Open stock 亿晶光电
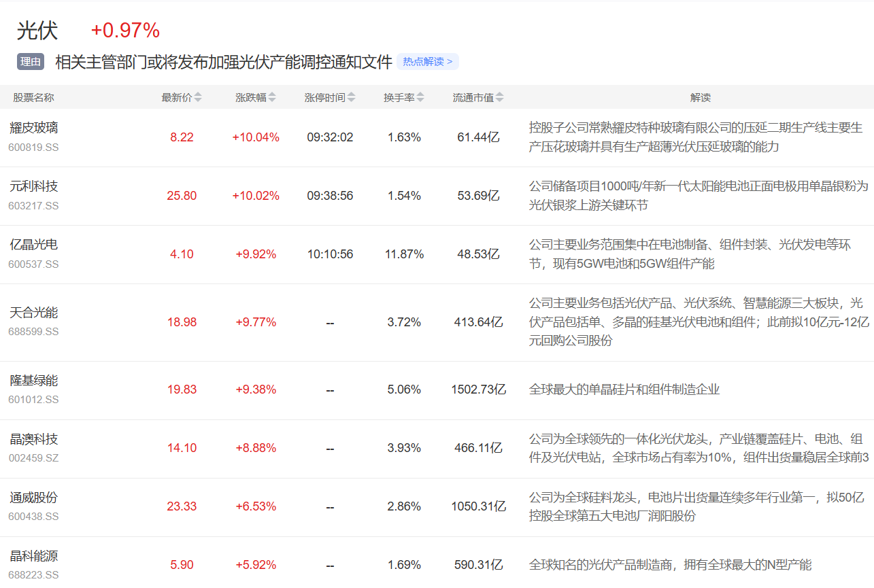The height and width of the screenshot is (588, 874). [34, 245]
